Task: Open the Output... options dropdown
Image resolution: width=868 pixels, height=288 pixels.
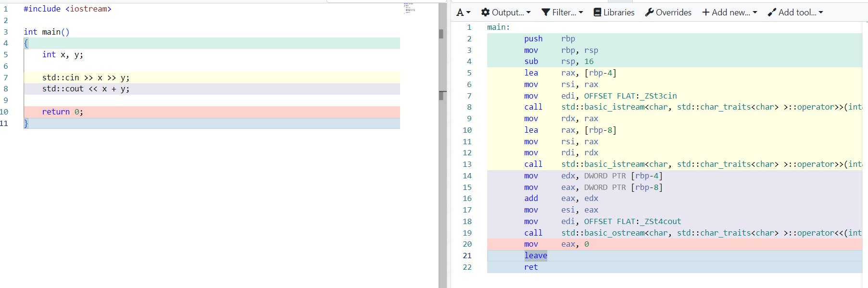Action: point(506,13)
